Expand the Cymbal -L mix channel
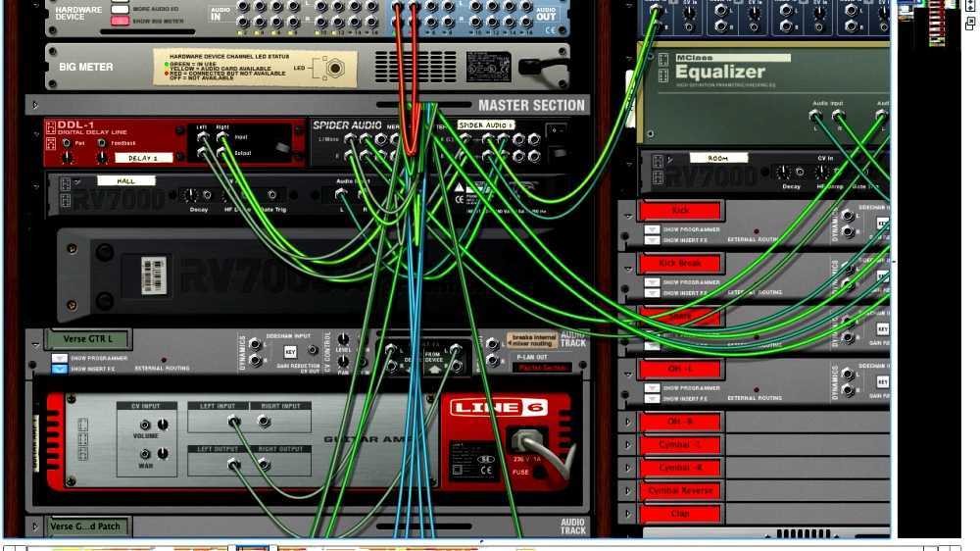Viewport: 980px width, 551px height. (x=627, y=445)
